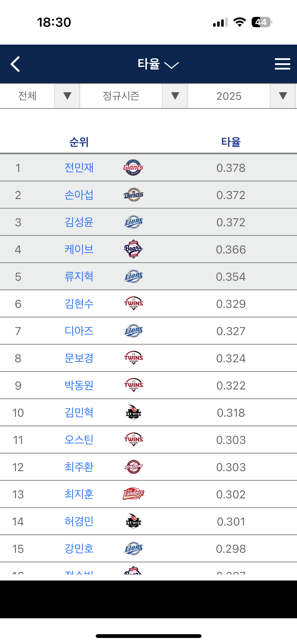Tap the battery indicator in status bar
Viewport: 297px width, 644px height.
(261, 22)
